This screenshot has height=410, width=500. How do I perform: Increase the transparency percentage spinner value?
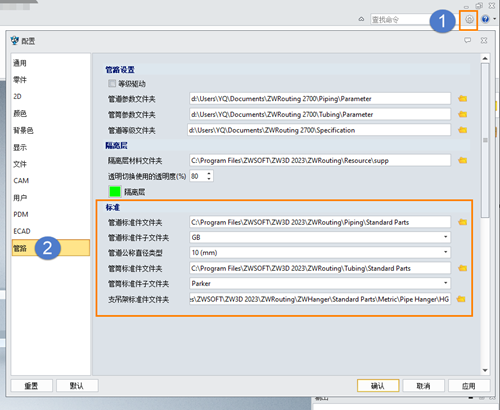(x=209, y=173)
